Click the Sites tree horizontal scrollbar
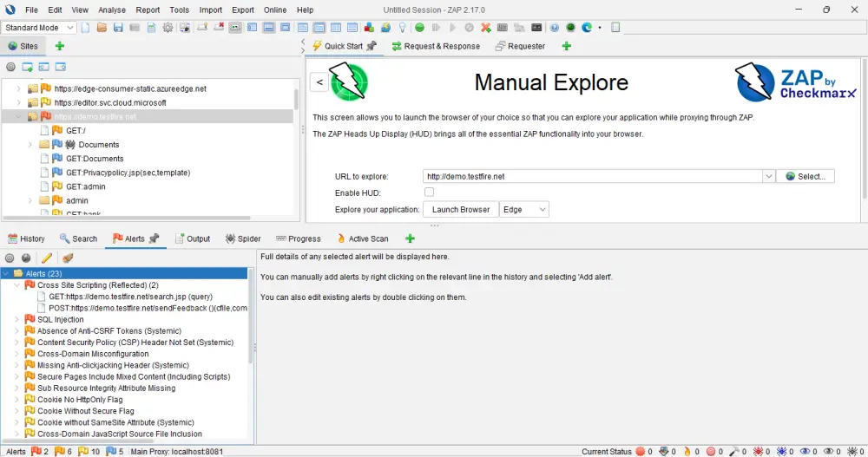The image size is (868, 457). point(128,218)
